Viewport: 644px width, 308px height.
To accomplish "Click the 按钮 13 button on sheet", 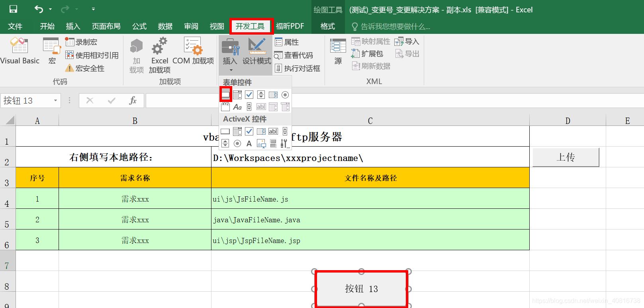I will pyautogui.click(x=361, y=289).
